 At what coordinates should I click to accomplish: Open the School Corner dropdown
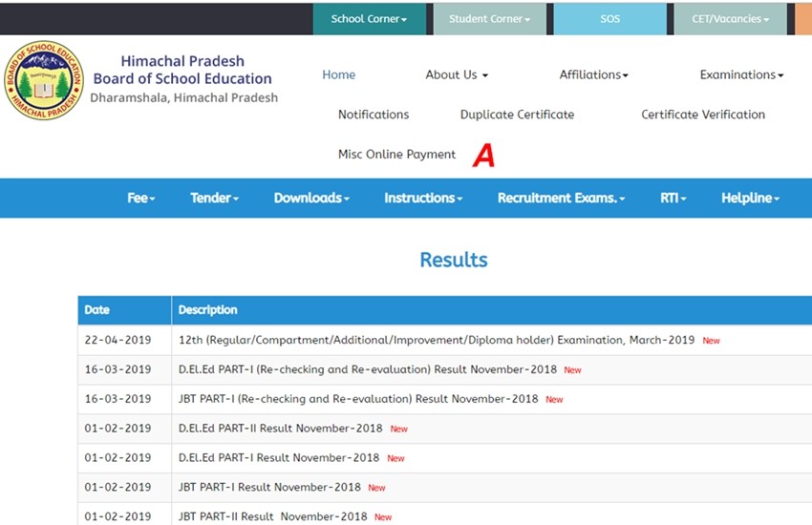pos(369,19)
